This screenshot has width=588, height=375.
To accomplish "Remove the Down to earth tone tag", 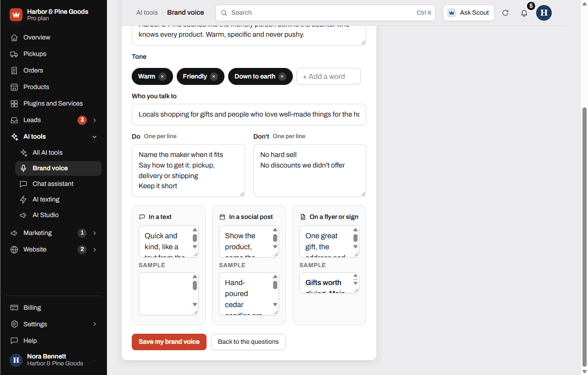I will (282, 77).
